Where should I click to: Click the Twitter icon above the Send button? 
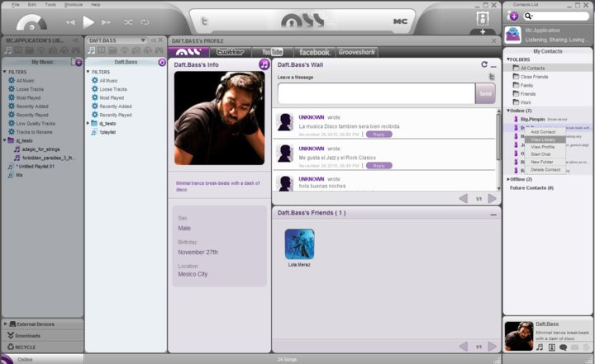point(492,77)
